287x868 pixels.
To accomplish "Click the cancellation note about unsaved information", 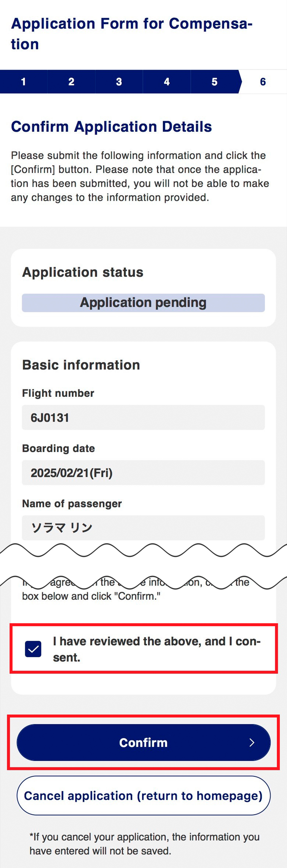I will coord(144,844).
